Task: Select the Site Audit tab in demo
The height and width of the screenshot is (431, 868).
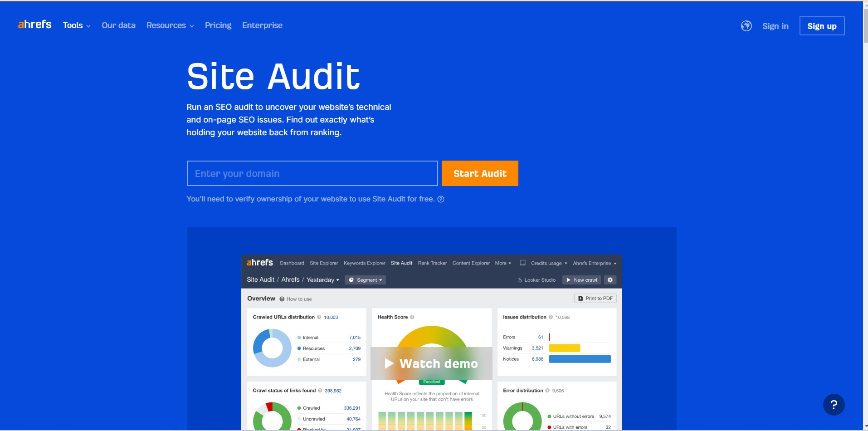Action: pos(401,263)
